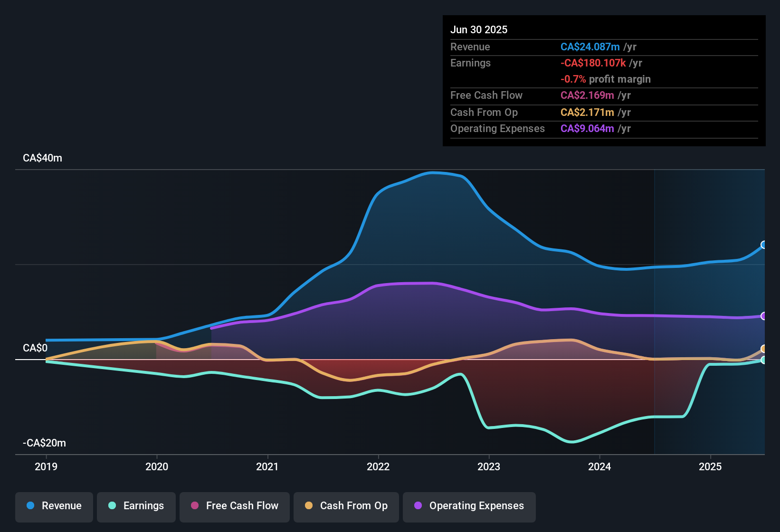The height and width of the screenshot is (532, 780).
Task: Toggle the Revenue series visibility
Action: coord(54,506)
